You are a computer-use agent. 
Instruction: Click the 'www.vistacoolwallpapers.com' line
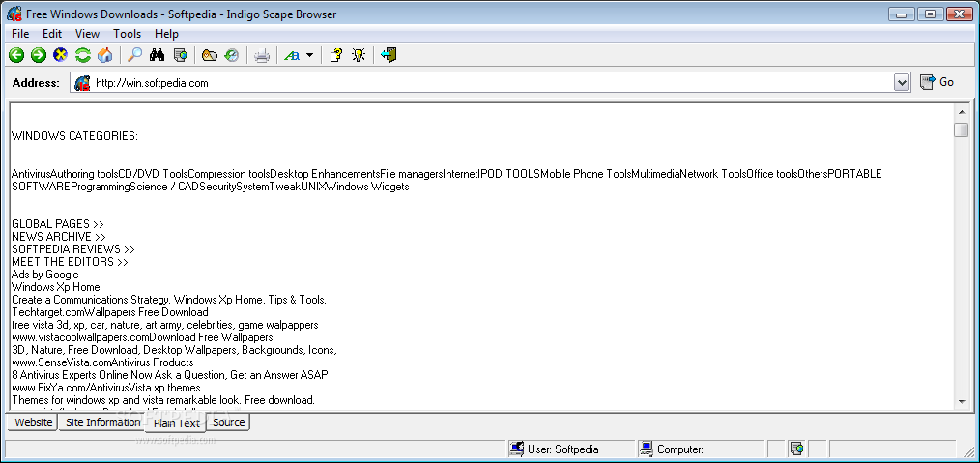(142, 337)
